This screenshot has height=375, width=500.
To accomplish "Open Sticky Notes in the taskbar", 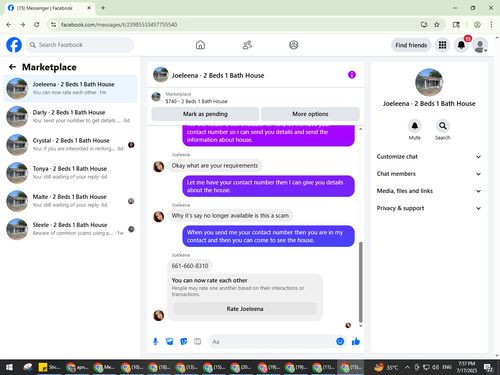I will click(49, 367).
